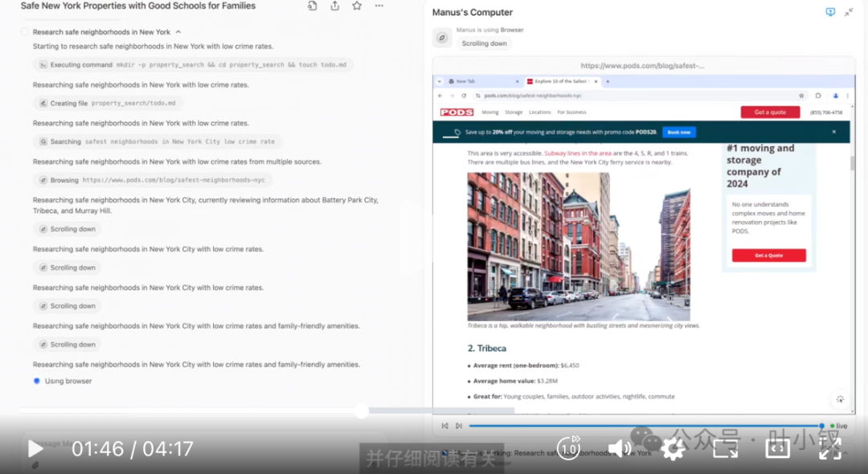Star the Safe New York Properties task
The image size is (868, 474).
[357, 6]
